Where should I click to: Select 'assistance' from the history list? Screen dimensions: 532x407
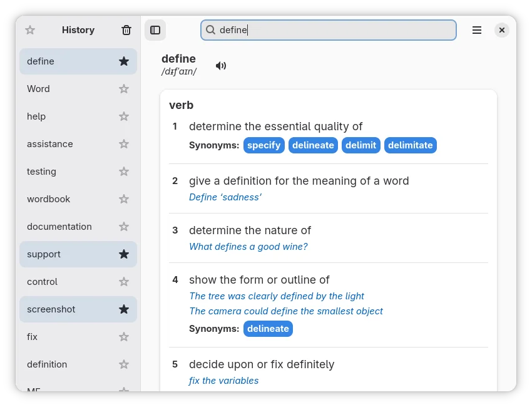50,143
